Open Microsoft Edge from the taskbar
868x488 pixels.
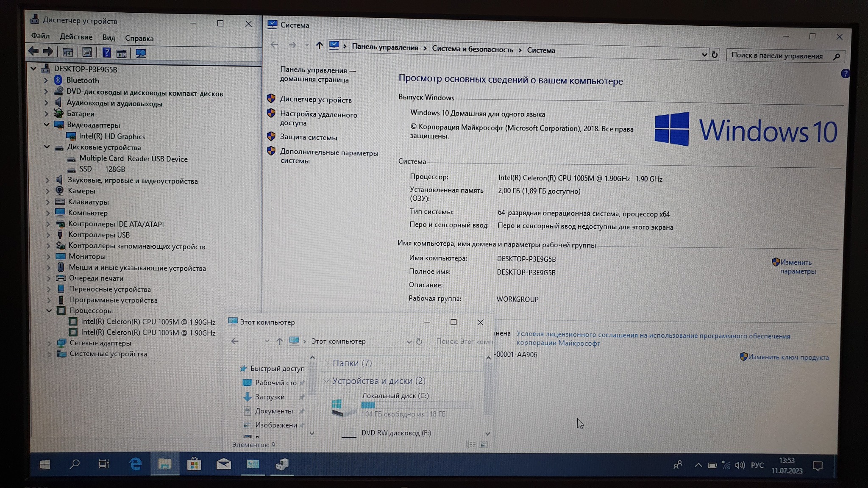[x=135, y=464]
